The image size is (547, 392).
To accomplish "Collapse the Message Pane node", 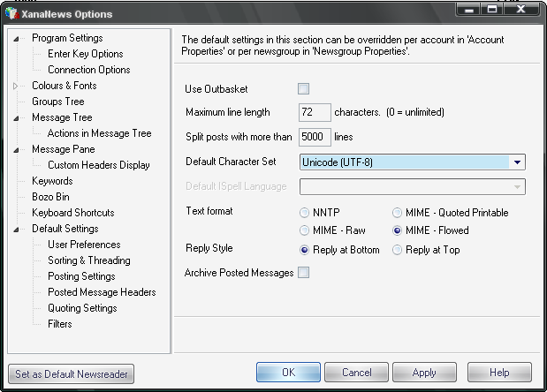I will 16,150.
